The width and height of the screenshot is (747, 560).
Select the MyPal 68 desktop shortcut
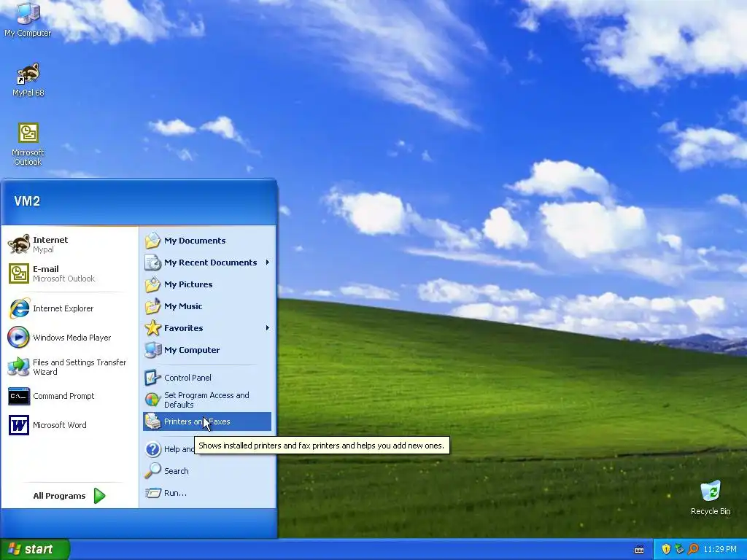pyautogui.click(x=28, y=79)
